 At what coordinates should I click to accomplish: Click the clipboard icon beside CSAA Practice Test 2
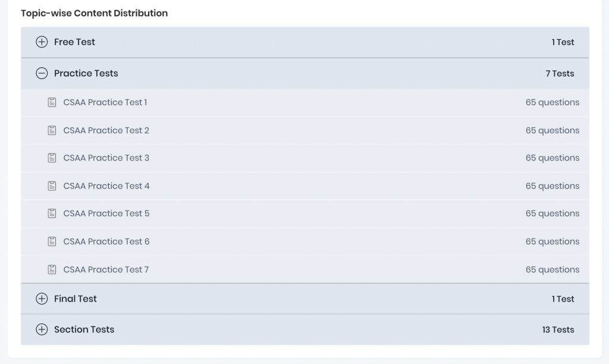pyautogui.click(x=52, y=130)
